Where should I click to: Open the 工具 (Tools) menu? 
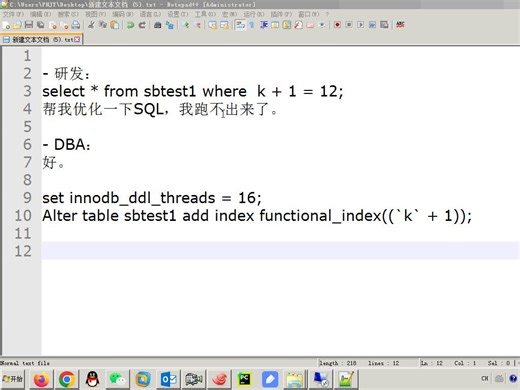(x=205, y=14)
